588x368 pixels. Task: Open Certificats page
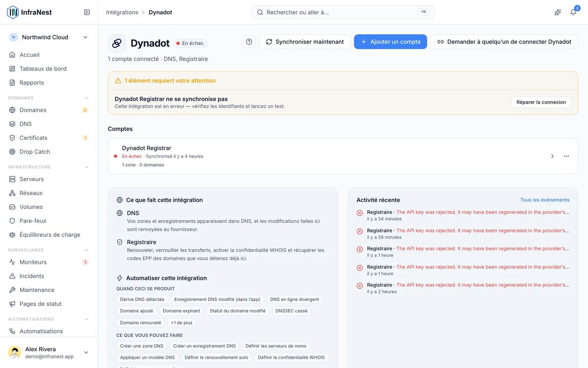49,138
